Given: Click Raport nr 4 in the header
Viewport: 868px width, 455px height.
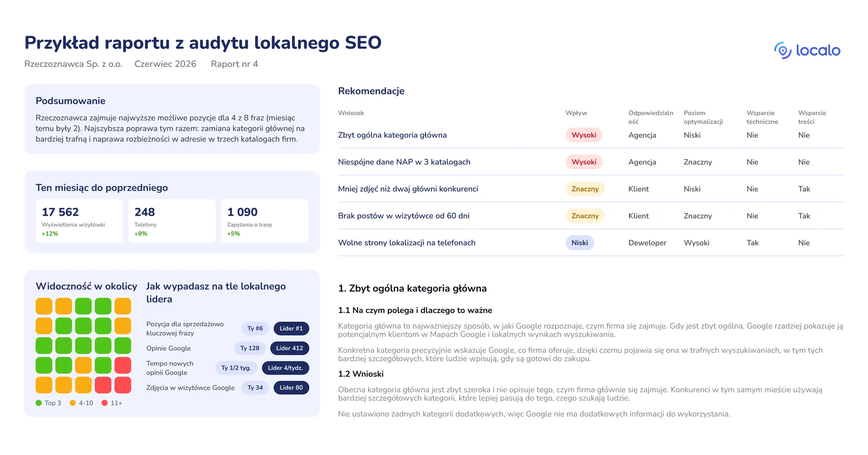Looking at the screenshot, I should coord(234,64).
